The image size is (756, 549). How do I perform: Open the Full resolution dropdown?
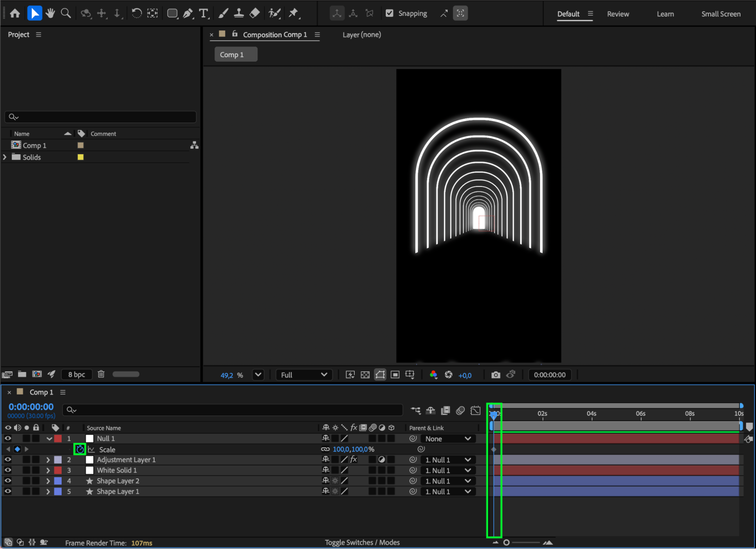click(x=304, y=375)
